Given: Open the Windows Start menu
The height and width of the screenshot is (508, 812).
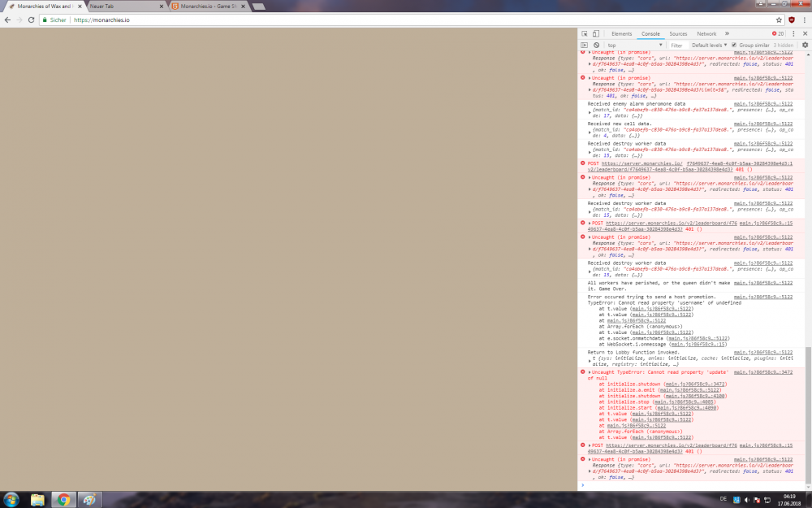Looking at the screenshot, I should [x=11, y=500].
